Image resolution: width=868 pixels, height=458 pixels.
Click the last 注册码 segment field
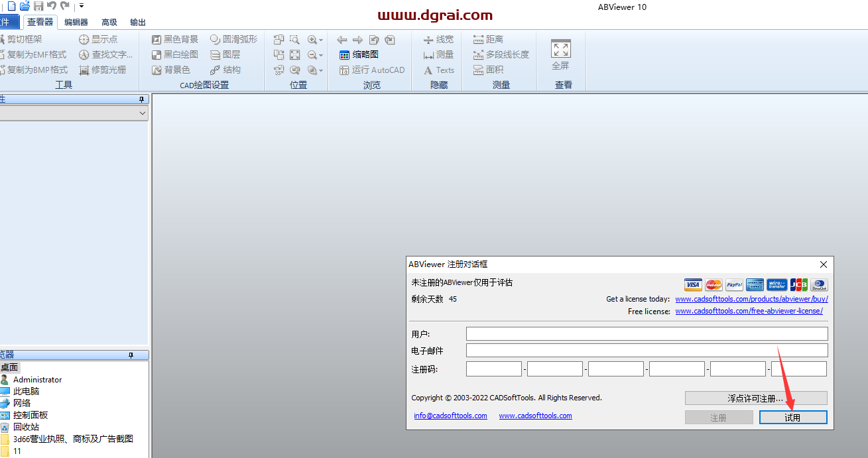(799, 369)
